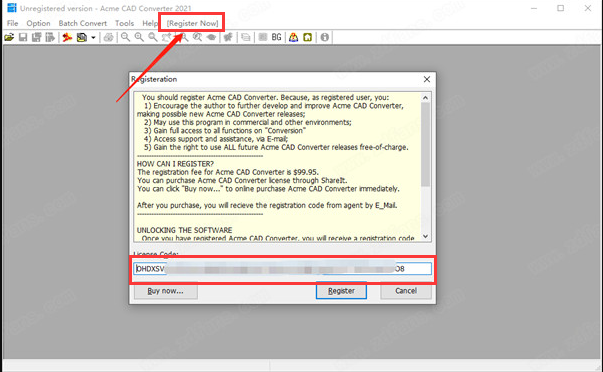The image size is (603, 372).
Task: Click the gray grid icon before BG
Action: point(263,37)
